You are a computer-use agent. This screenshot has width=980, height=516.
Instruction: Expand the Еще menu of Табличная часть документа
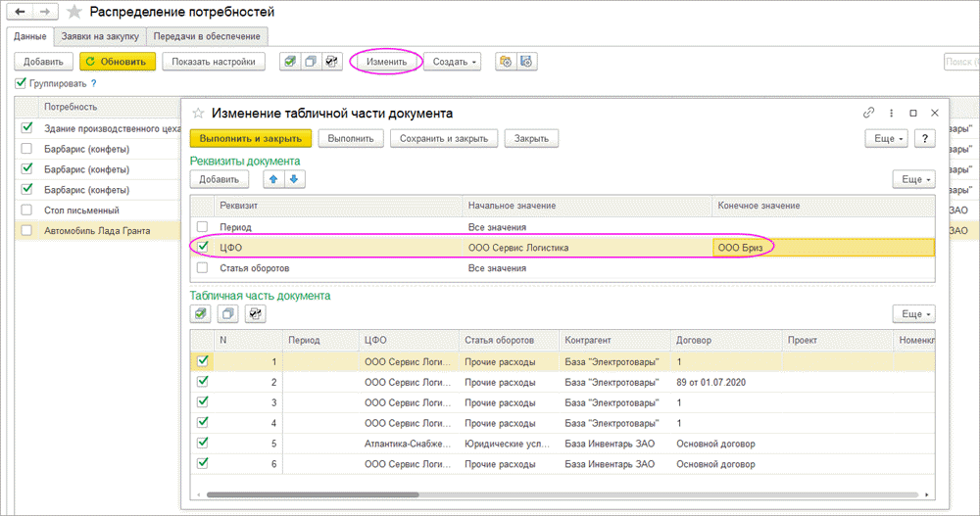912,313
